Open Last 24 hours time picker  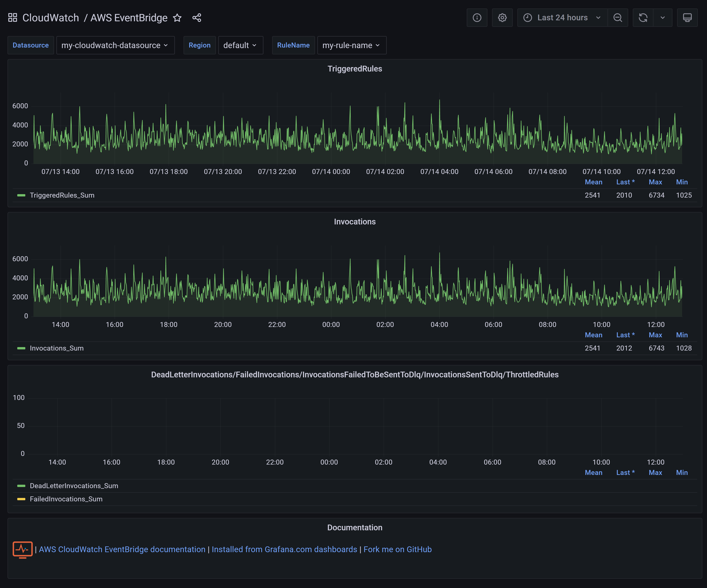point(562,17)
